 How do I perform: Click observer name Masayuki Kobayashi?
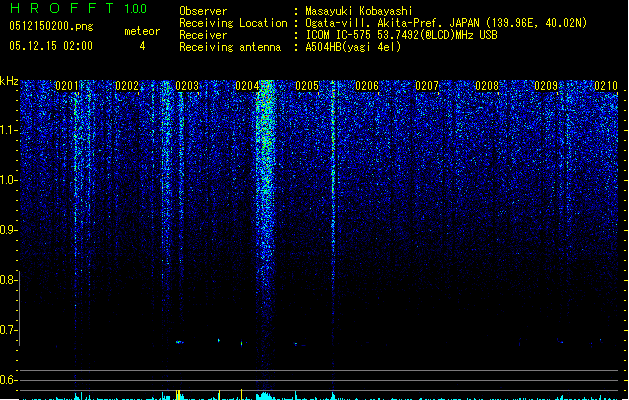tap(359, 11)
